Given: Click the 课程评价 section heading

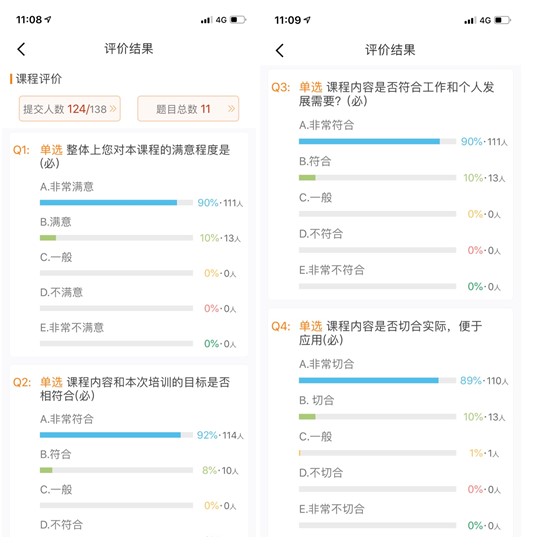Looking at the screenshot, I should [x=39, y=79].
